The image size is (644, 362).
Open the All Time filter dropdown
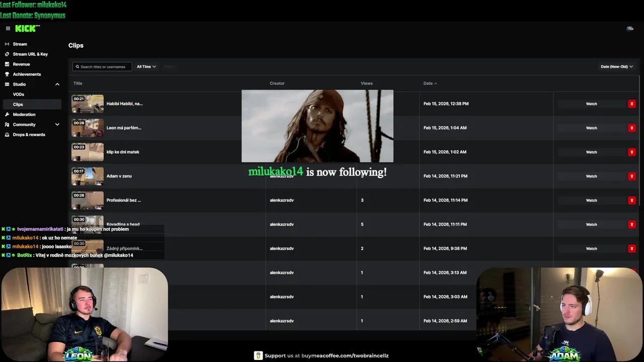point(146,67)
